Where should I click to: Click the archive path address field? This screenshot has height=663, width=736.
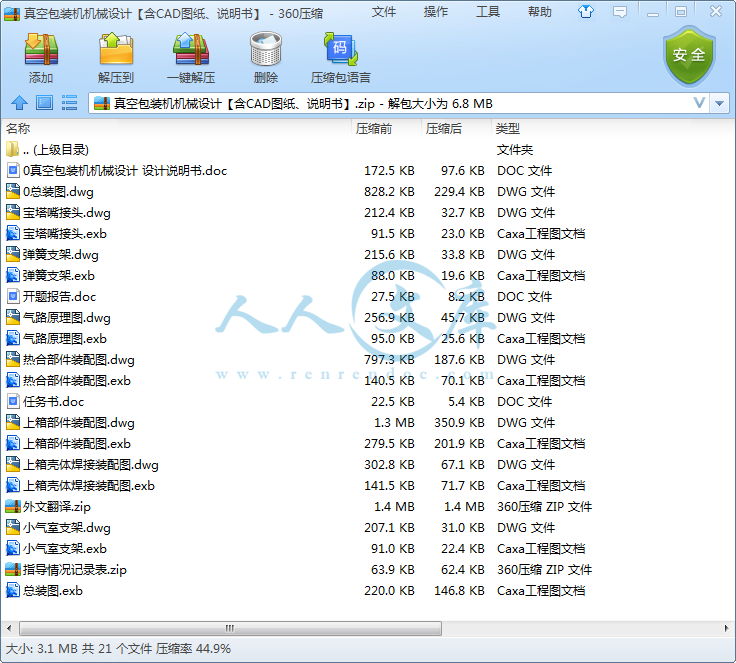399,103
